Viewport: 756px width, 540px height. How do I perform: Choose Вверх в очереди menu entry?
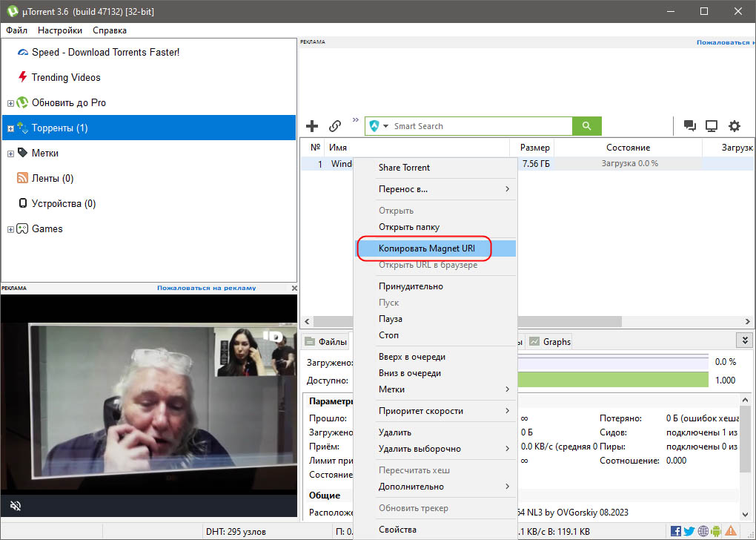tap(435, 357)
